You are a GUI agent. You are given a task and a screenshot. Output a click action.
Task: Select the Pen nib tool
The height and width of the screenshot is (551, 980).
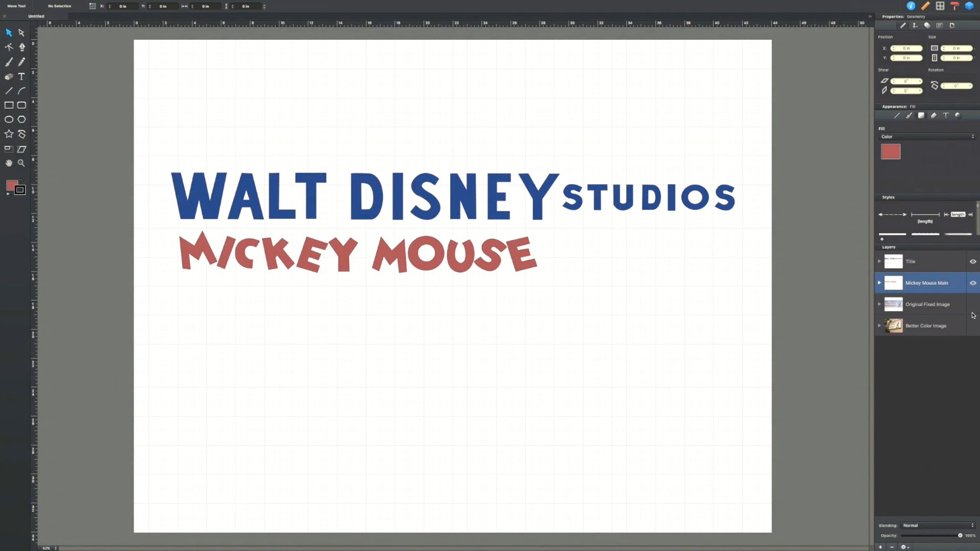coord(22,47)
